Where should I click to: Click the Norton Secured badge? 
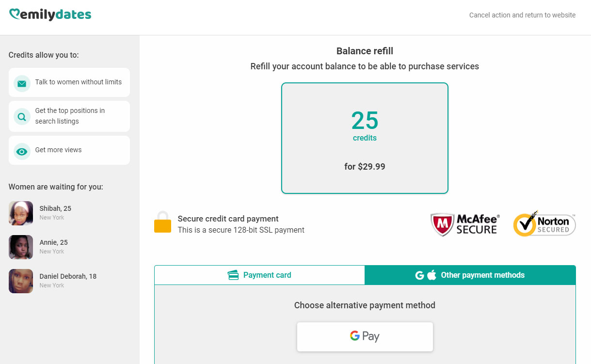(x=544, y=225)
